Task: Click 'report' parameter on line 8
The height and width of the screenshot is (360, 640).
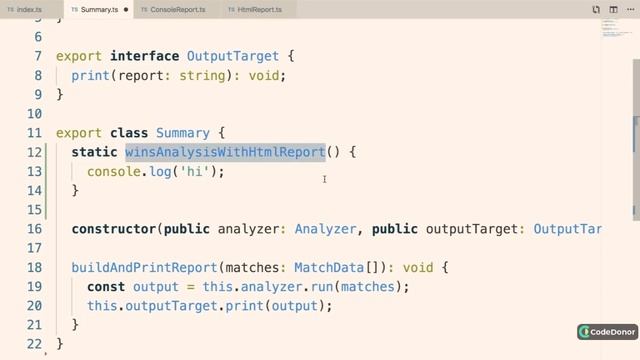Action: pos(141,76)
